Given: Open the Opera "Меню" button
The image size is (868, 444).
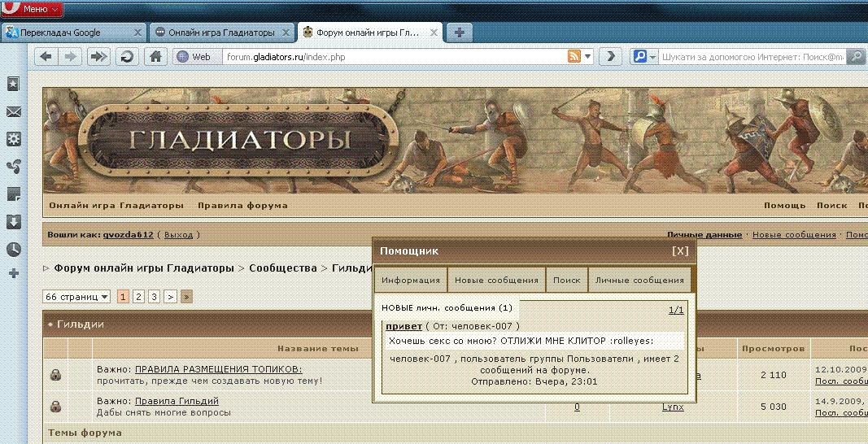Looking at the screenshot, I should click(33, 9).
